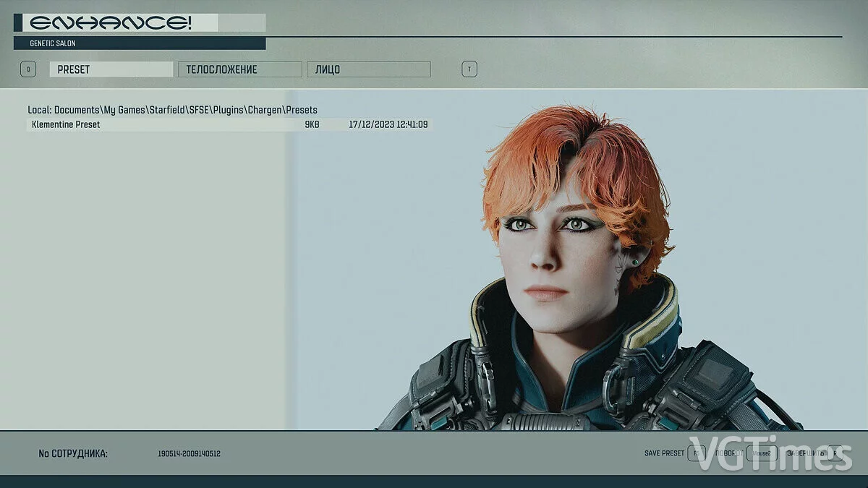Click the T next-tab key icon
868x488 pixels.
(469, 69)
